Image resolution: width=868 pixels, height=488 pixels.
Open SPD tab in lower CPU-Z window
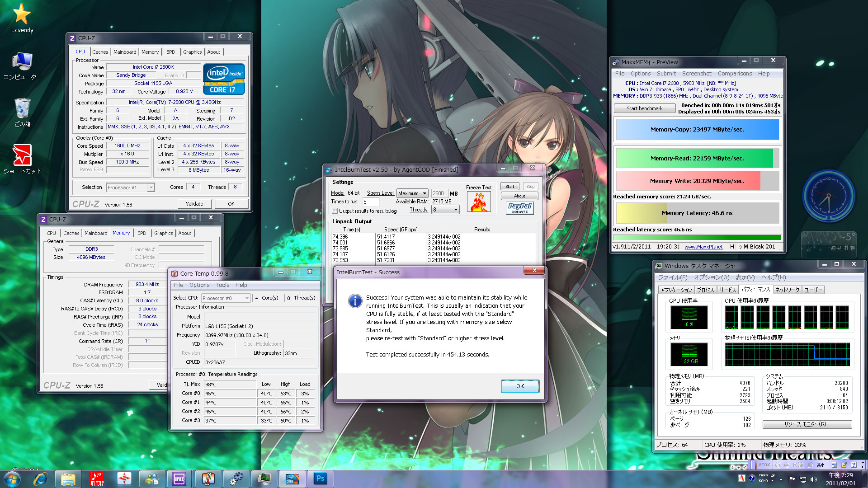pyautogui.click(x=142, y=233)
